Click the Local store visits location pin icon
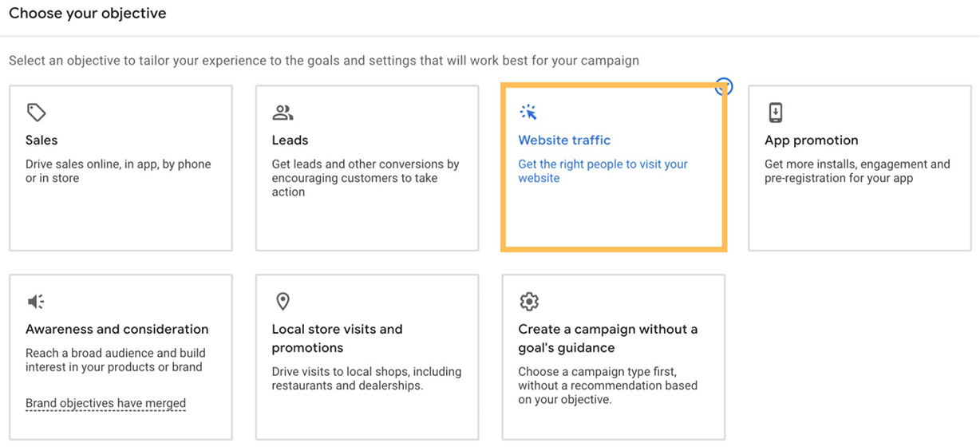 [x=283, y=302]
